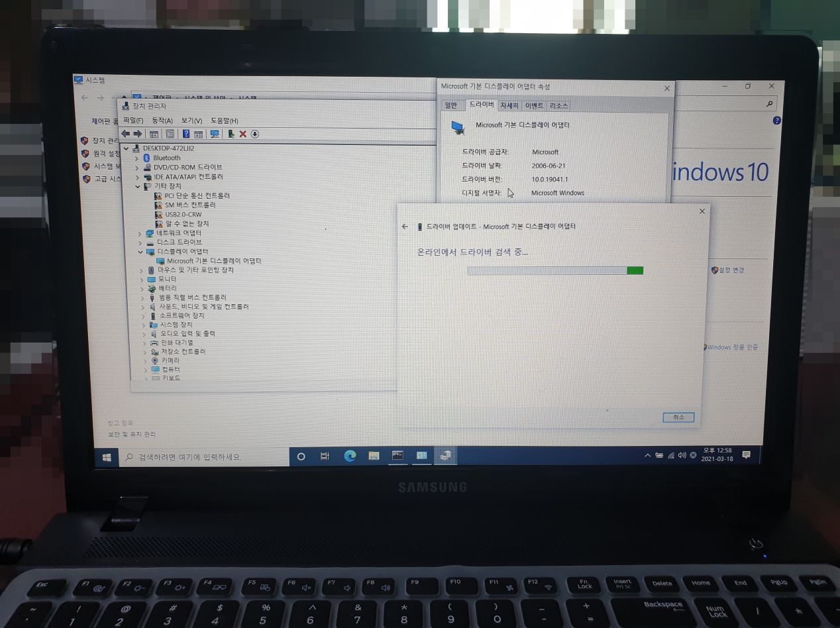Open the 보기(V) menu

coord(191,121)
